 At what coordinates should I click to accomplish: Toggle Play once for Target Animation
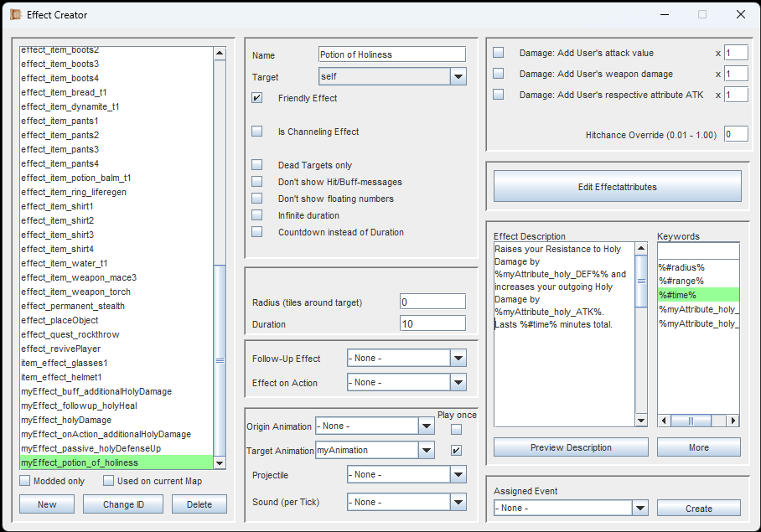[x=456, y=450]
